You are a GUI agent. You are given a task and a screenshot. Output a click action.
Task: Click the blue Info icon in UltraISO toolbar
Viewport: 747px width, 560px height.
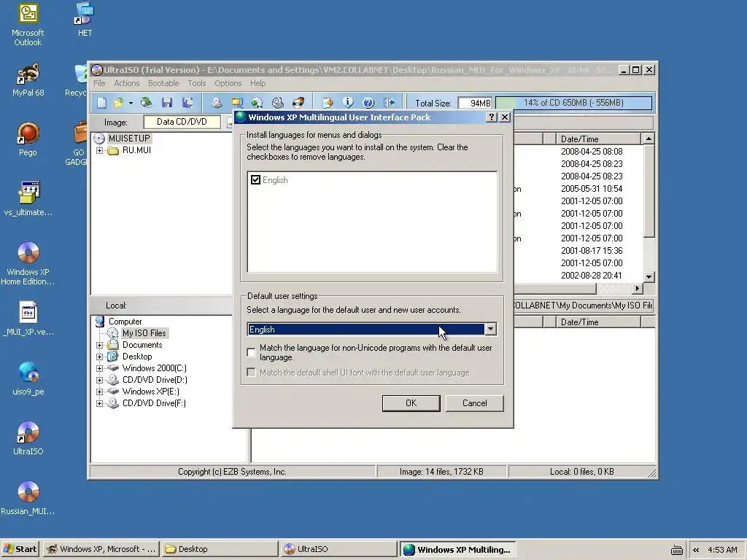click(x=348, y=102)
